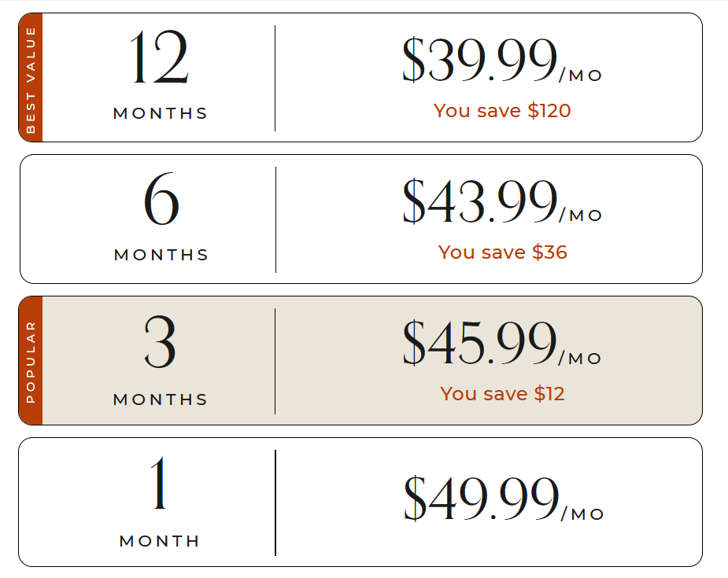Click the "You save $120" text
Image resolution: width=728 pixels, height=578 pixels.
coord(502,111)
